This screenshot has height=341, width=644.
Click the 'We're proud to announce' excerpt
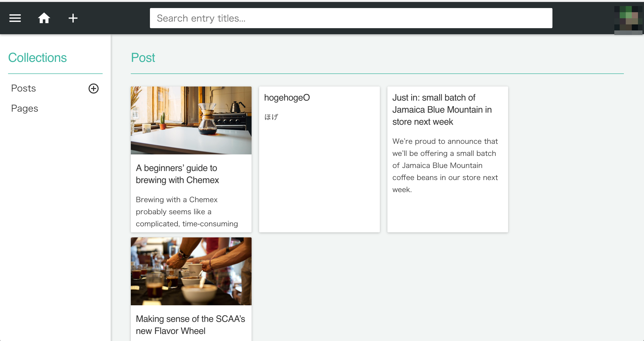tap(445, 165)
